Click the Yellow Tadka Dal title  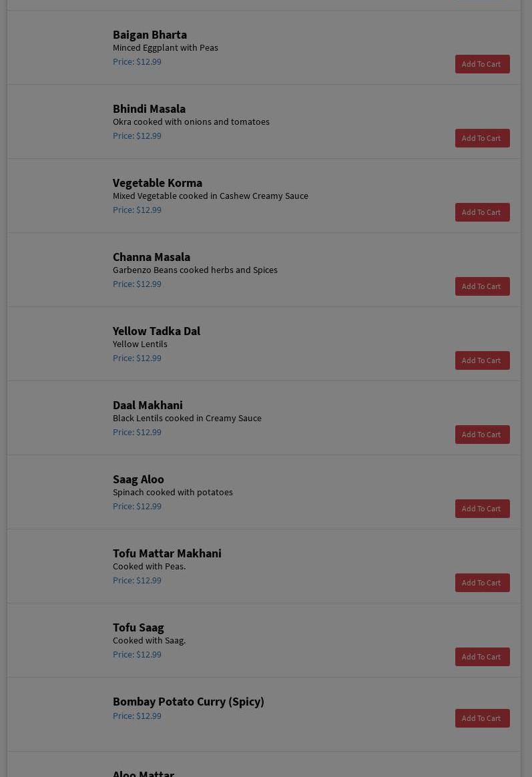click(x=156, y=331)
